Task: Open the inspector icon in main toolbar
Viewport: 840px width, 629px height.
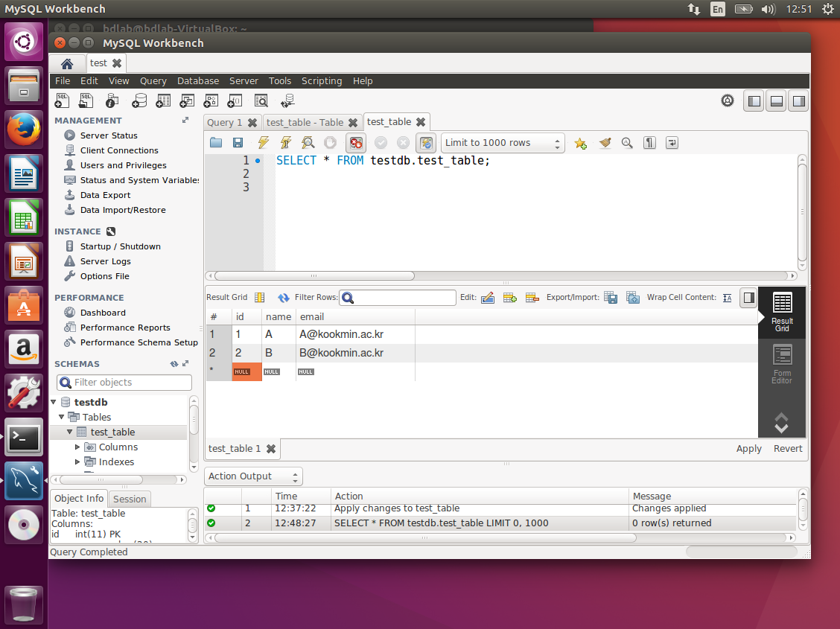Action: tap(112, 100)
